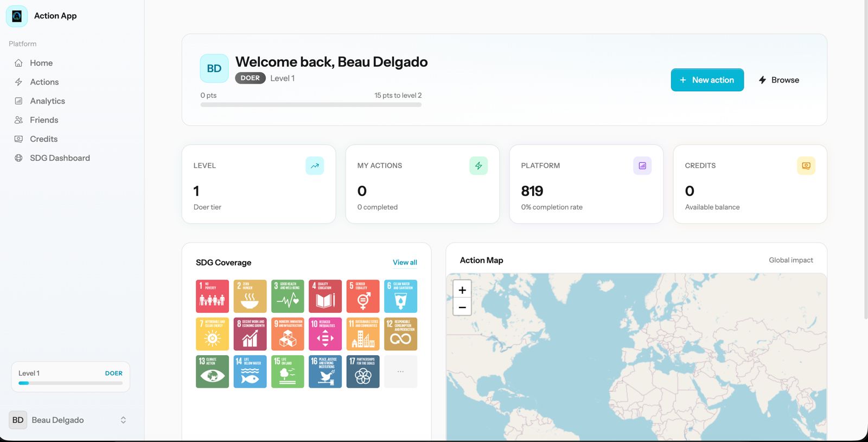Click the chart icon in Platform card

[x=642, y=166]
